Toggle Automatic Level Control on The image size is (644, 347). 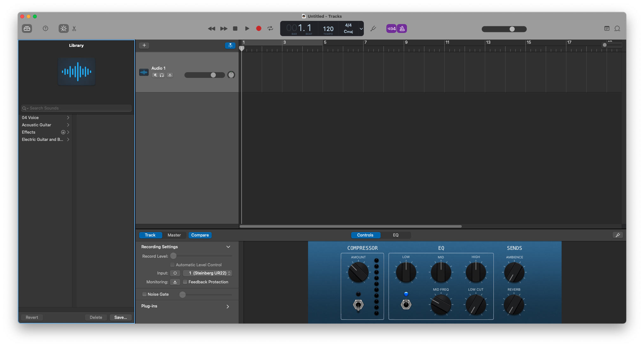(x=172, y=264)
